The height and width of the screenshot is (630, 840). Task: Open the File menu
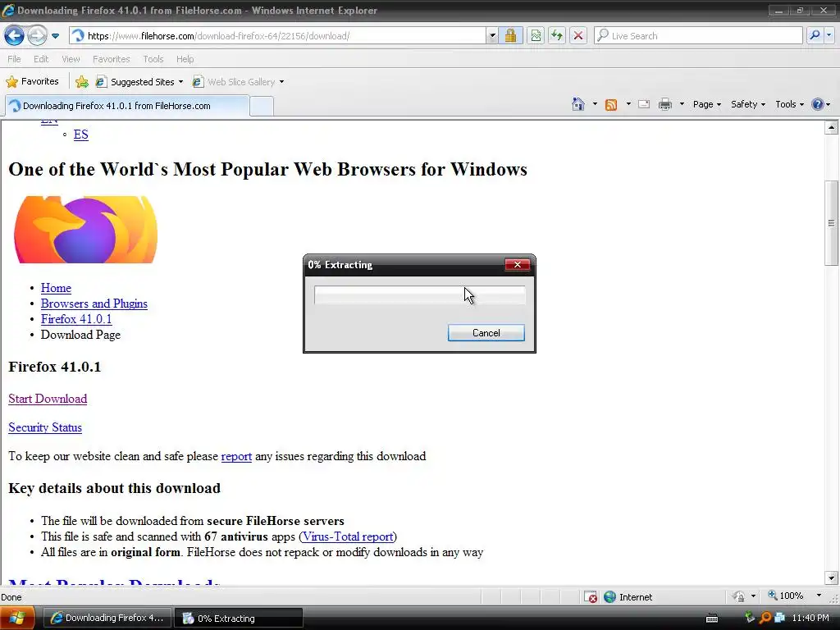pyautogui.click(x=15, y=59)
